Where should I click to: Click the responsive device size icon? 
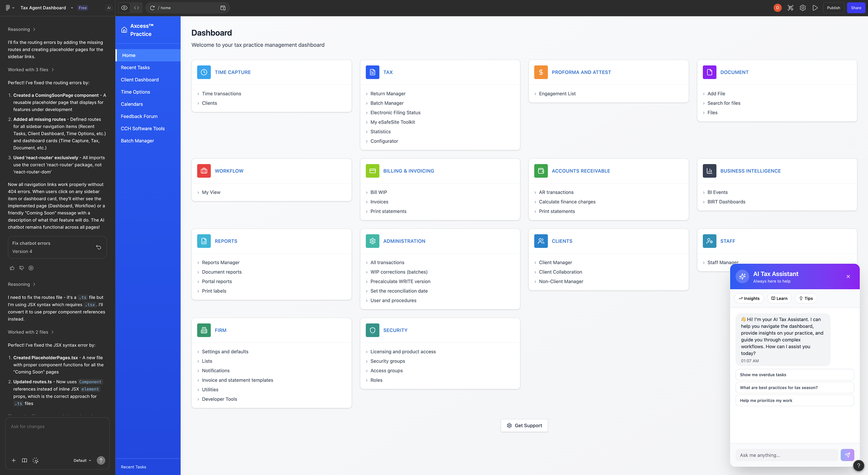[x=223, y=8]
